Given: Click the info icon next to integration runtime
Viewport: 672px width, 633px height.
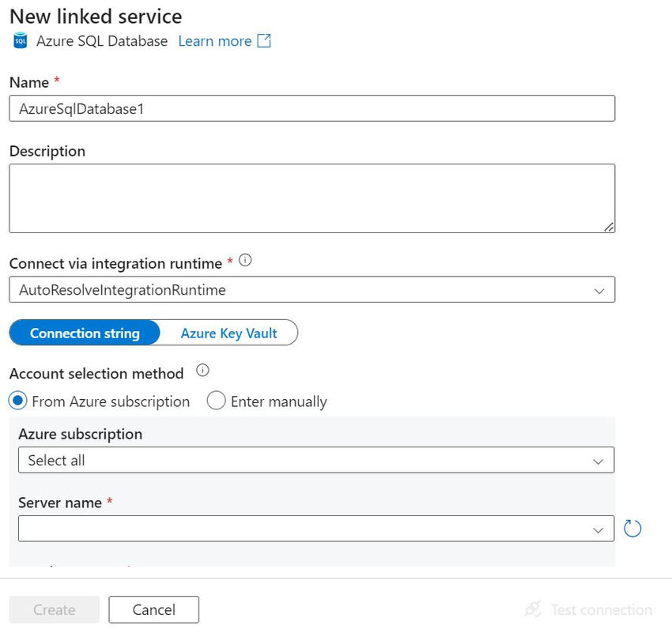Looking at the screenshot, I should [245, 260].
